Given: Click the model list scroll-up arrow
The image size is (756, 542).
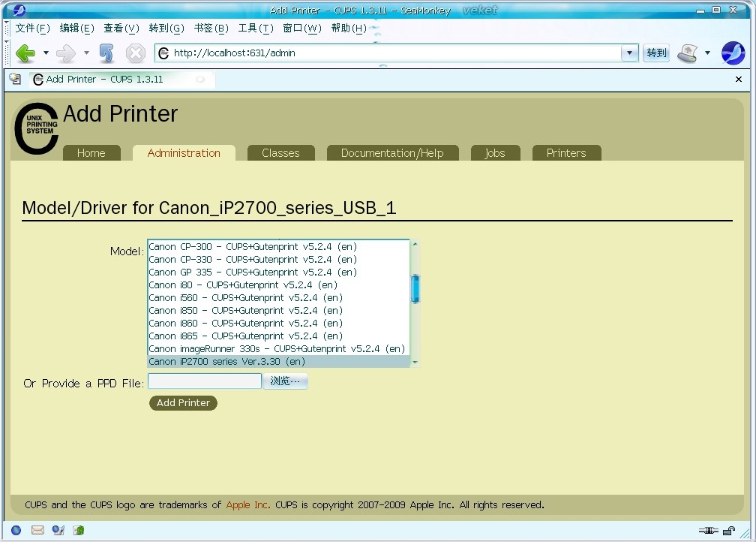Looking at the screenshot, I should pos(415,244).
